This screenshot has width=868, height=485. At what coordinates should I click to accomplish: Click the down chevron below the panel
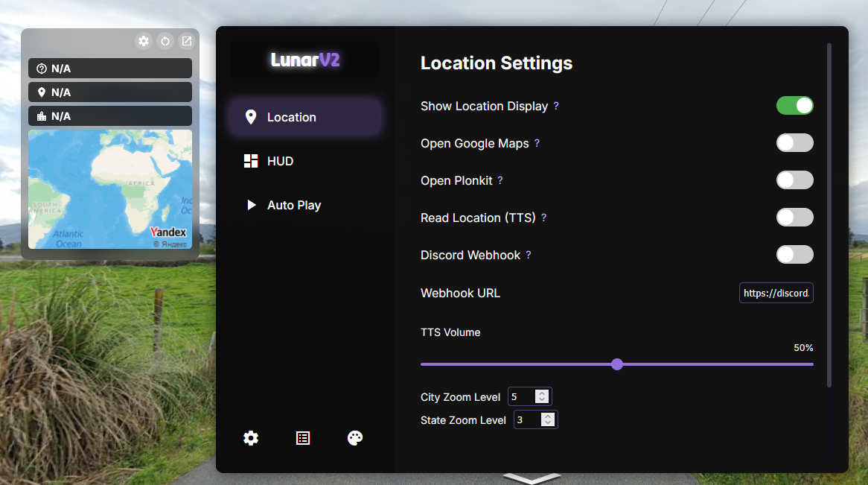coord(532,478)
